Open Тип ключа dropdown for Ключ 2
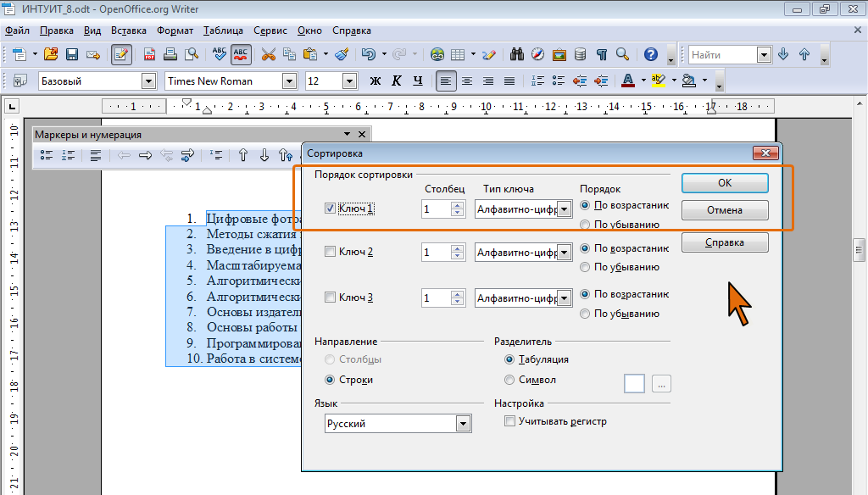Screen dimensions: 868x495 tap(564, 253)
